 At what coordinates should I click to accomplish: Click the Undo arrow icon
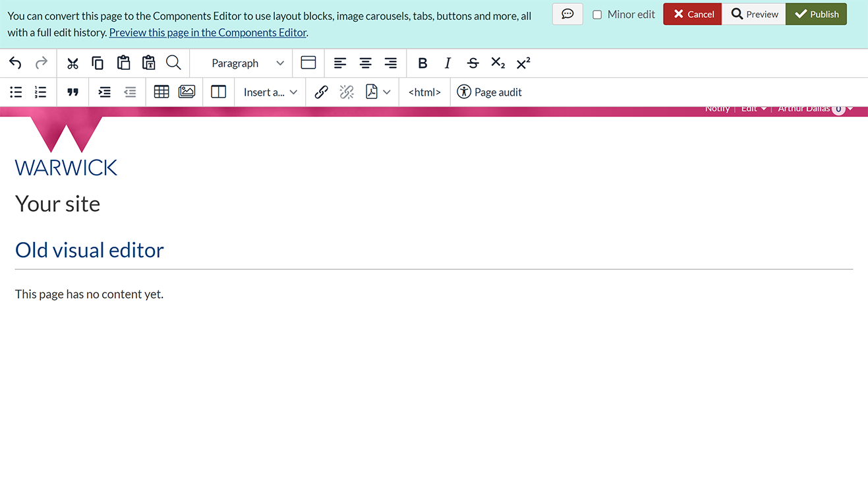(x=15, y=63)
